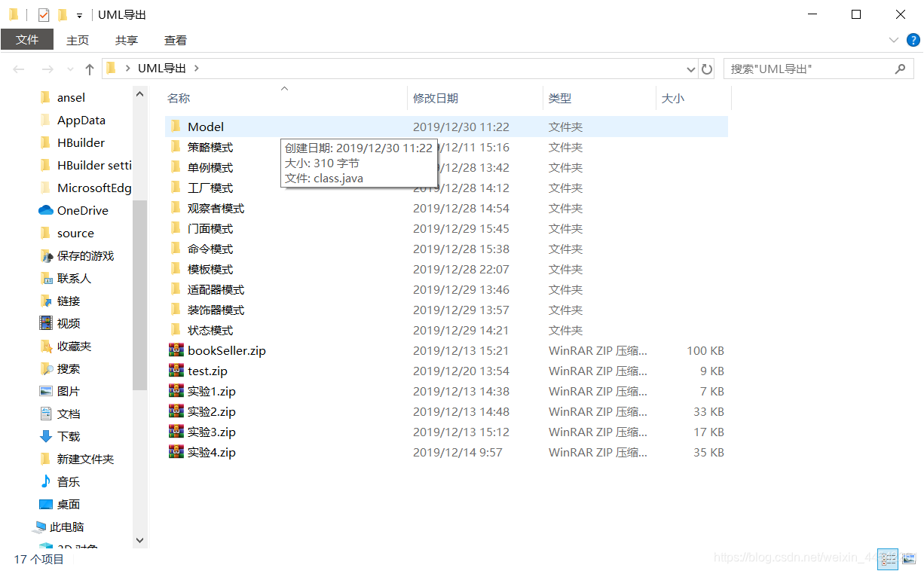924x571 pixels.
Task: Open 联系人 in the navigation pane
Action: (x=74, y=278)
